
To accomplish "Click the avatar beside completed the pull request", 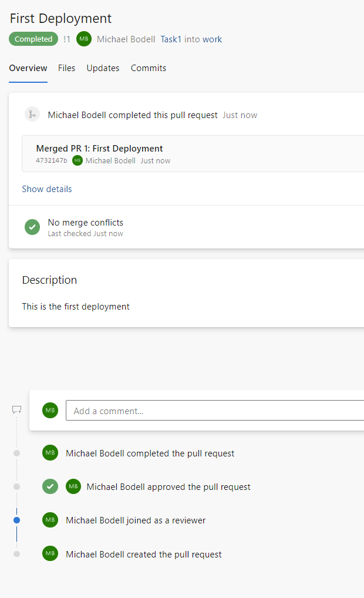I will point(50,453).
